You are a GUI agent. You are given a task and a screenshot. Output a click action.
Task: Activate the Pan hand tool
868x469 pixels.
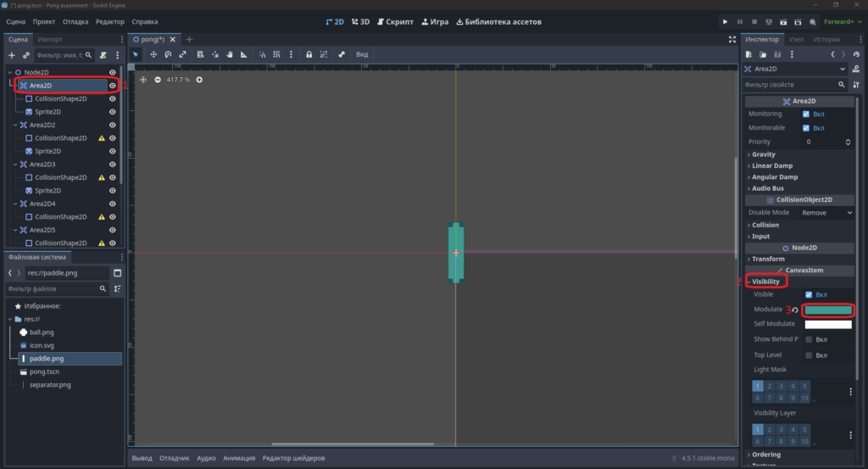[230, 54]
